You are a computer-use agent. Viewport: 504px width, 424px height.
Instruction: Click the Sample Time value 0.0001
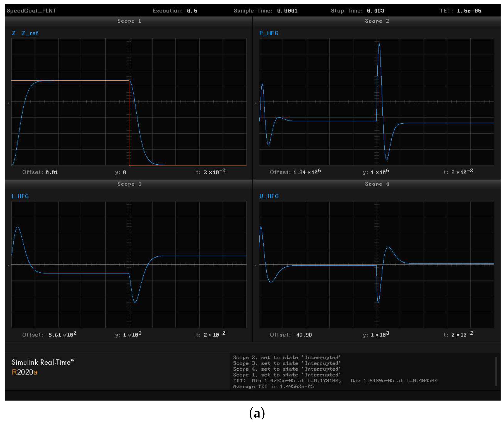click(287, 11)
